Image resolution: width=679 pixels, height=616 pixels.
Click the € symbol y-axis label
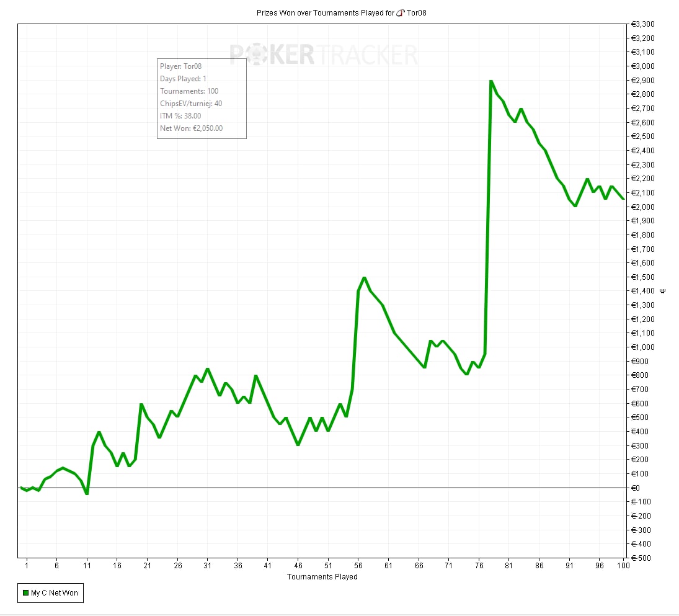point(663,291)
